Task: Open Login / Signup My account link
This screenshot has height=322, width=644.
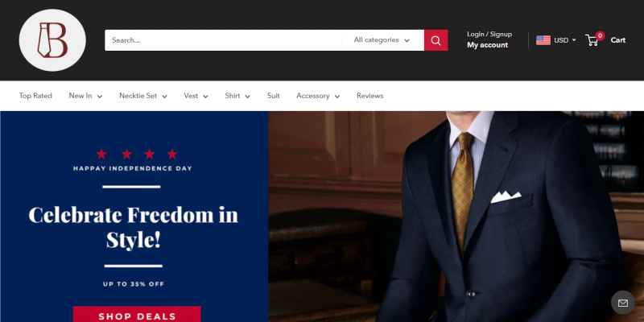Action: [489, 39]
